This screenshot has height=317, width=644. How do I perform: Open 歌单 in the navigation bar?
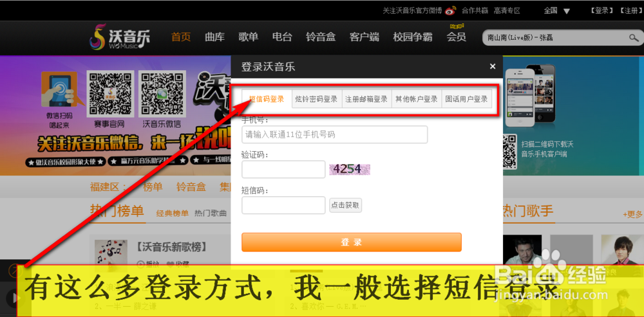coord(249,37)
